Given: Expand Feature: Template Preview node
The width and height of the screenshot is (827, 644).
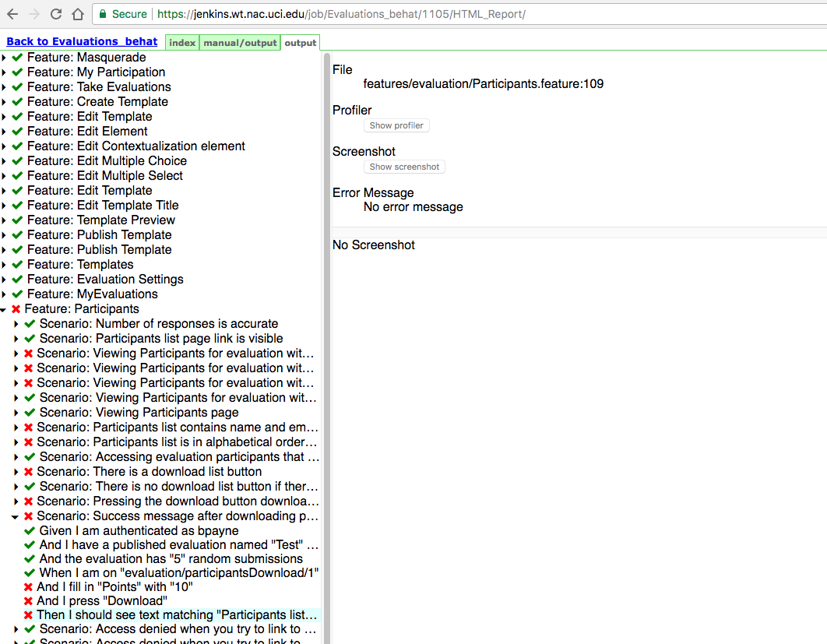Looking at the screenshot, I should click(4, 220).
